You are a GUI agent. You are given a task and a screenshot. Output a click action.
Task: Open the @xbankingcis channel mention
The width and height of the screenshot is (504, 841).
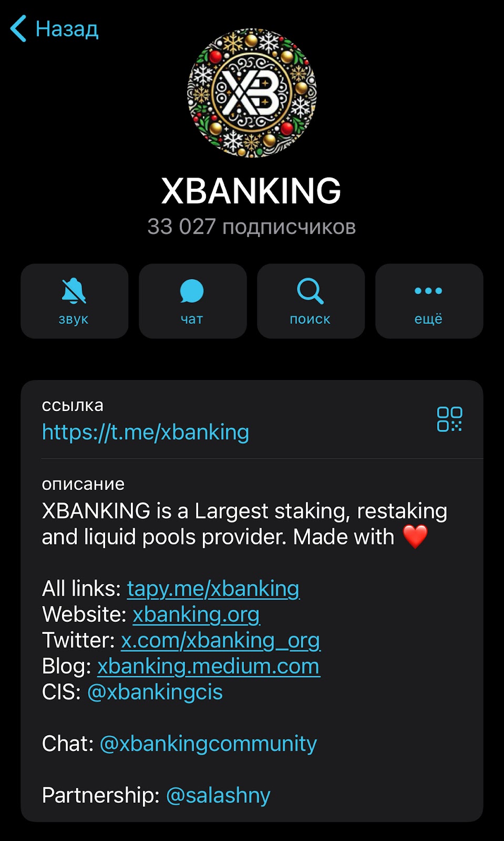coord(155,692)
